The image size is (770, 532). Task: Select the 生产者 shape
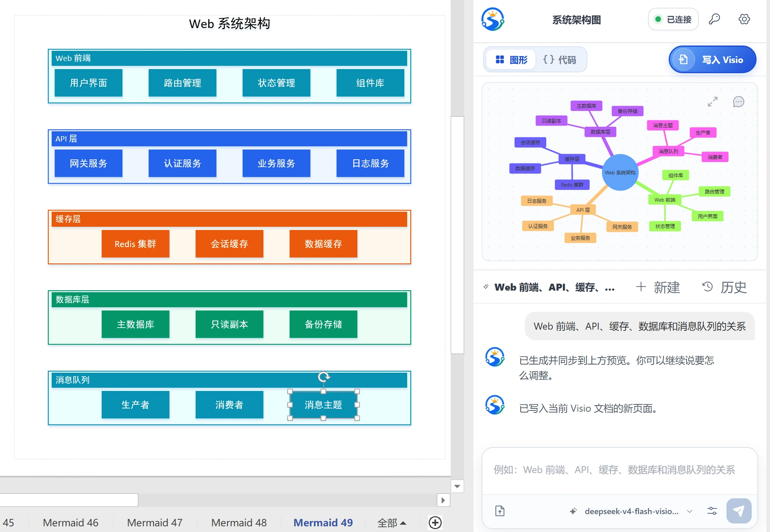[135, 405]
